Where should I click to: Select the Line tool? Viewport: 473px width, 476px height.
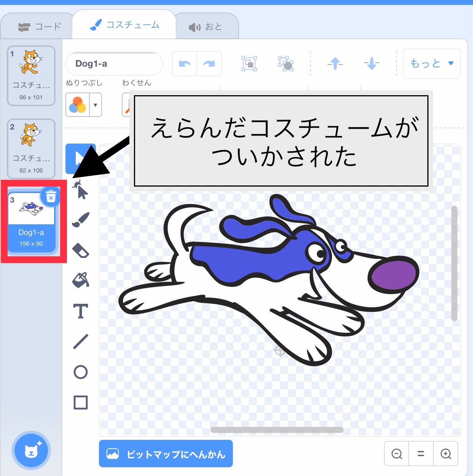81,342
